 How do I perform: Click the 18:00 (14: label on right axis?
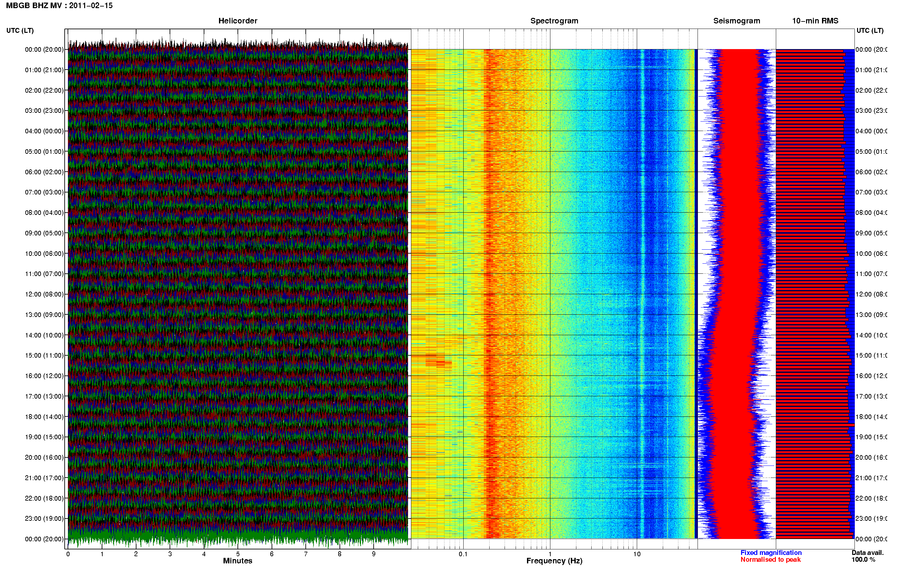[x=871, y=417]
